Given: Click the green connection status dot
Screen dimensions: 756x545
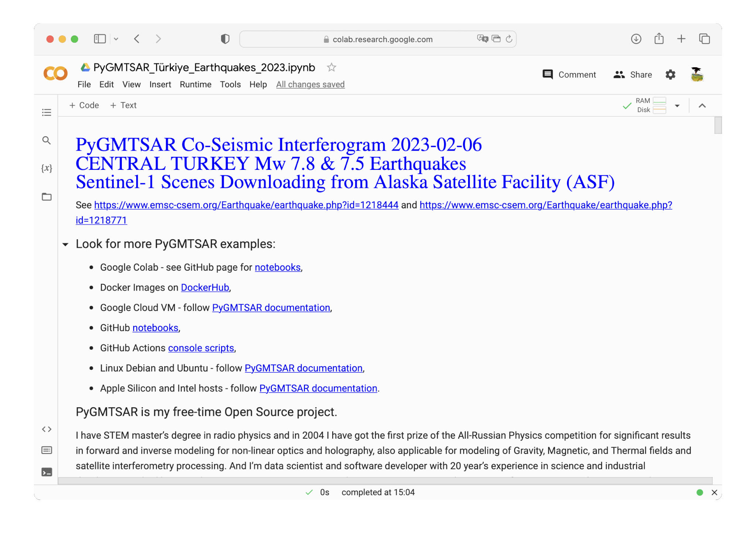Looking at the screenshot, I should [700, 492].
